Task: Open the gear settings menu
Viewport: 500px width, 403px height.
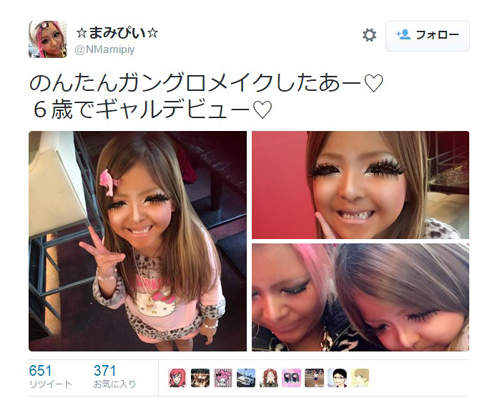Action: 369,35
